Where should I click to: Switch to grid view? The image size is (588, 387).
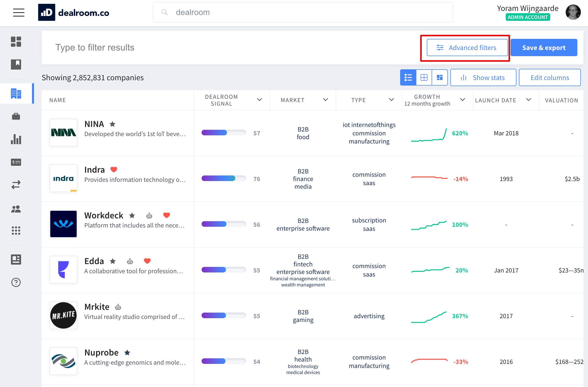coord(424,77)
